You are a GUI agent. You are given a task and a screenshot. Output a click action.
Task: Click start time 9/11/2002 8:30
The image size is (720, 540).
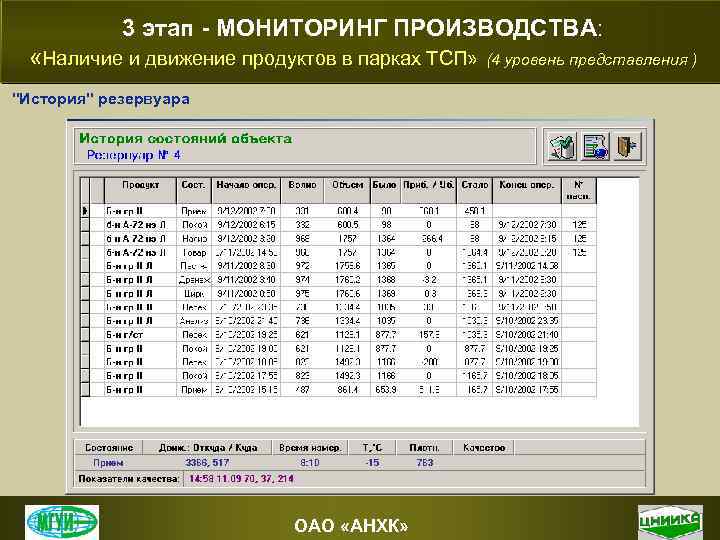(246, 266)
